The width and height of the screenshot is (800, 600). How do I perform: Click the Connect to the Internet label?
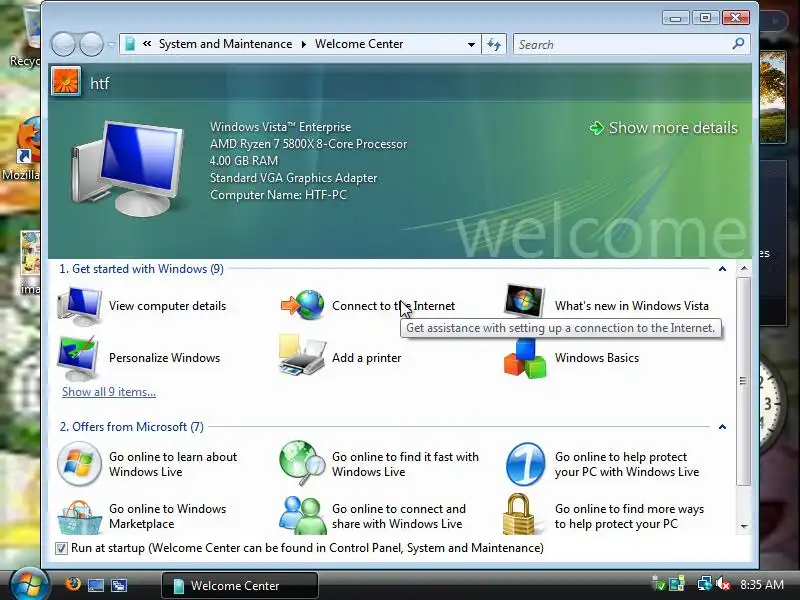point(393,306)
